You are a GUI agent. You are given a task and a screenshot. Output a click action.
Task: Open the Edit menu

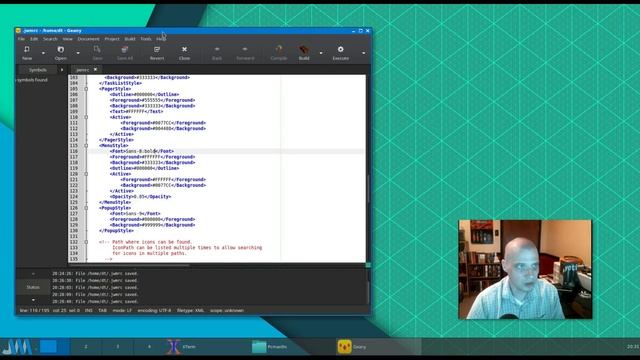click(x=34, y=39)
